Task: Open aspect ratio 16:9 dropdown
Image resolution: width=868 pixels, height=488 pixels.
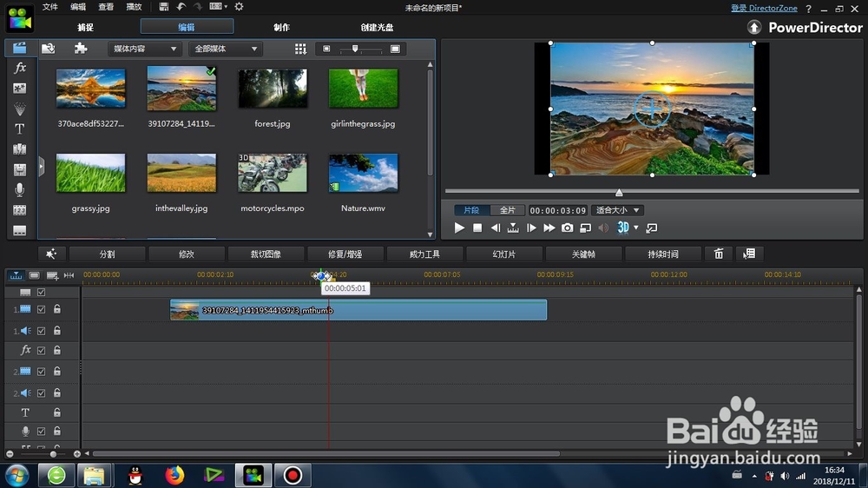Action: pos(219,7)
